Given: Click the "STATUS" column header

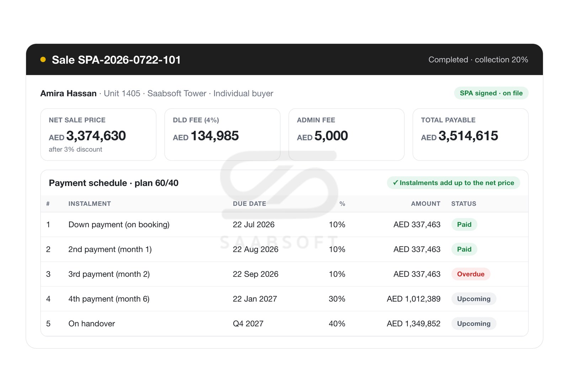Looking at the screenshot, I should [x=464, y=204].
